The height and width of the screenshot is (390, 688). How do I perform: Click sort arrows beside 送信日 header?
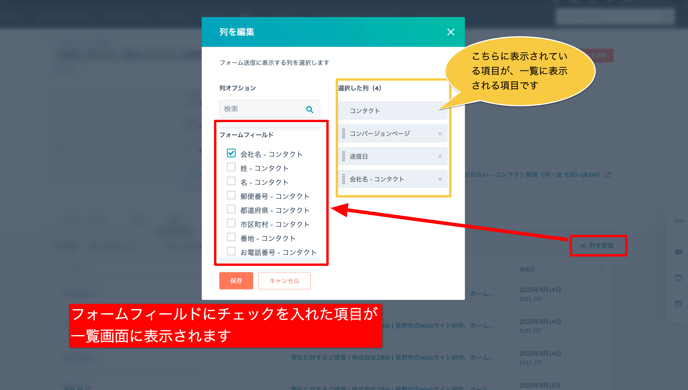[602, 268]
